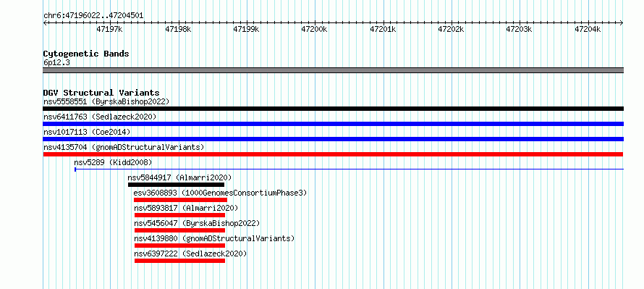Open the nsv5289 (Kidd2008) label
Viewport: 644px width, 289px height.
113,162
